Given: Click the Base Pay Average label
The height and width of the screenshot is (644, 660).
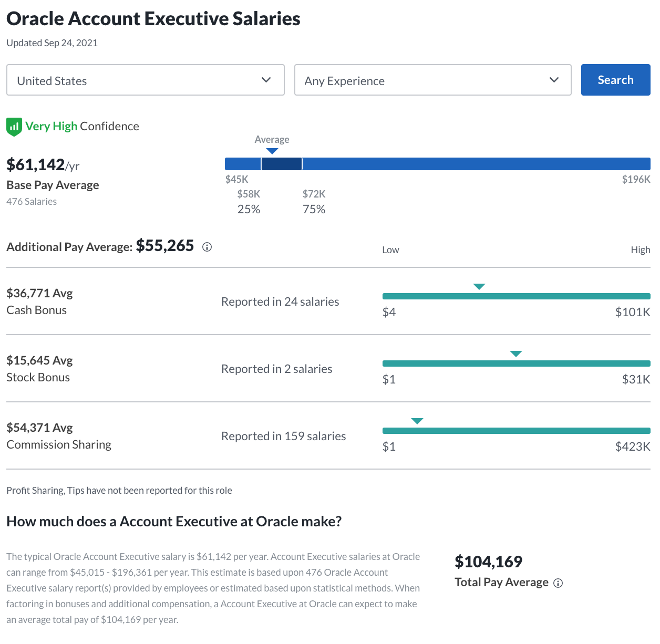Looking at the screenshot, I should pyautogui.click(x=53, y=185).
